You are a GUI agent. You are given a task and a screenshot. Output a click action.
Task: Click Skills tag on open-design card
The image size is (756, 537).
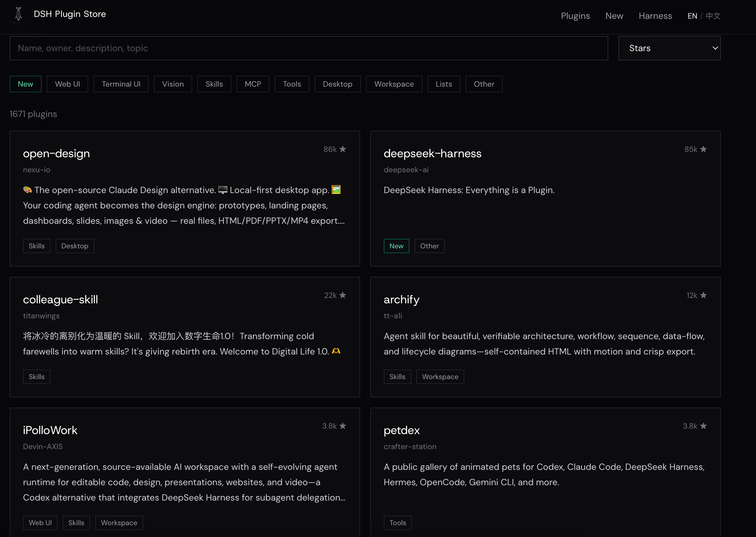point(37,246)
